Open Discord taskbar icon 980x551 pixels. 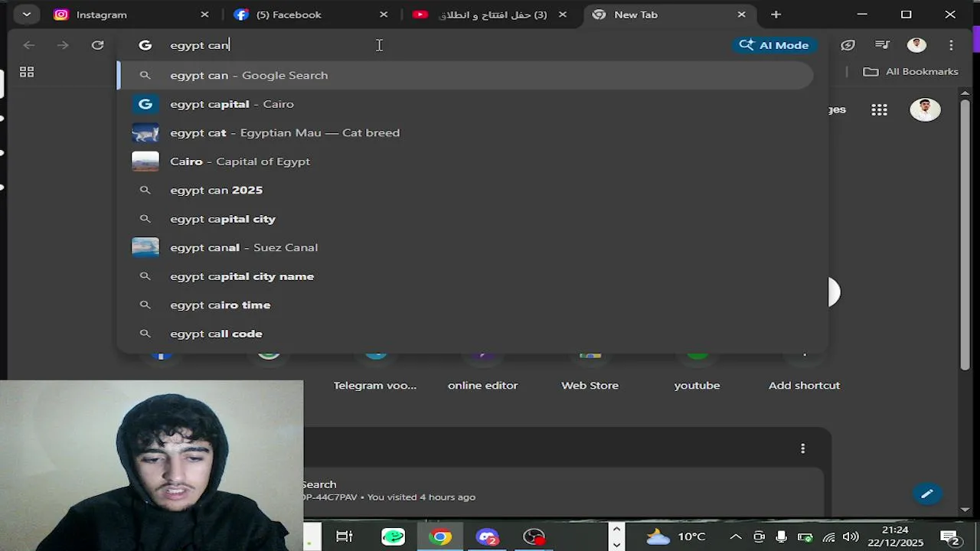[x=487, y=536]
